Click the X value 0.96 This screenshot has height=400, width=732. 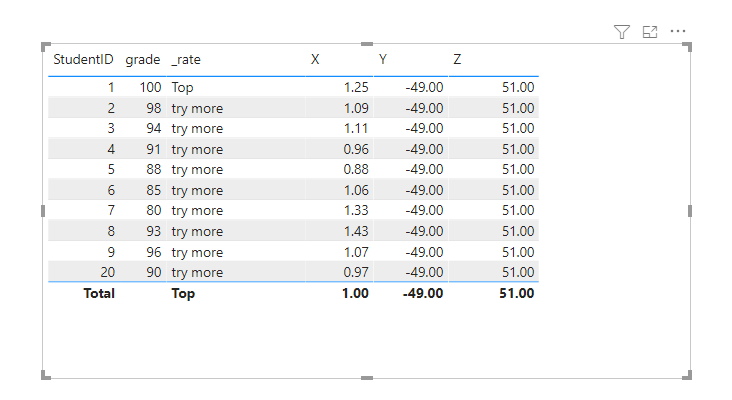(356, 149)
